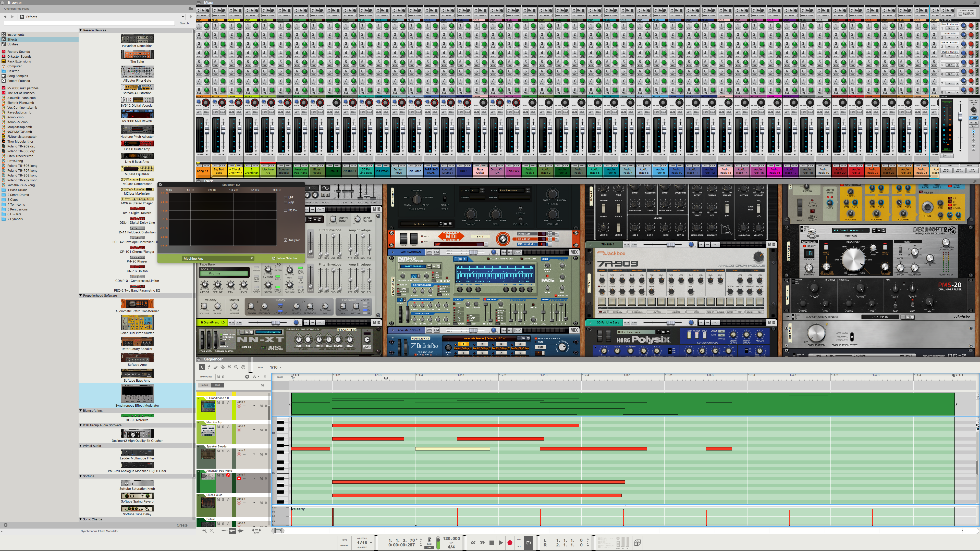Select the Razor tool in sequencer toolbar
The image size is (980, 551).
click(222, 367)
